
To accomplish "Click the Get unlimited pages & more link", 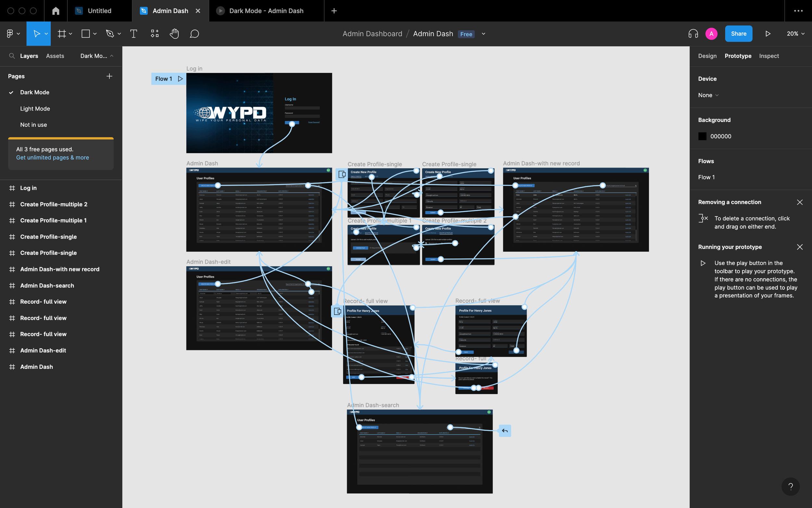I will (52, 158).
